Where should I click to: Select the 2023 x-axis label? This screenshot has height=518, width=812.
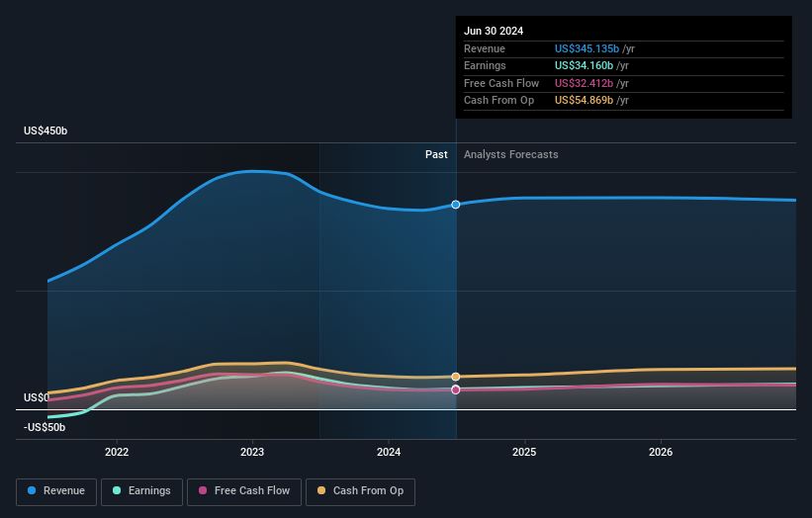pyautogui.click(x=252, y=452)
